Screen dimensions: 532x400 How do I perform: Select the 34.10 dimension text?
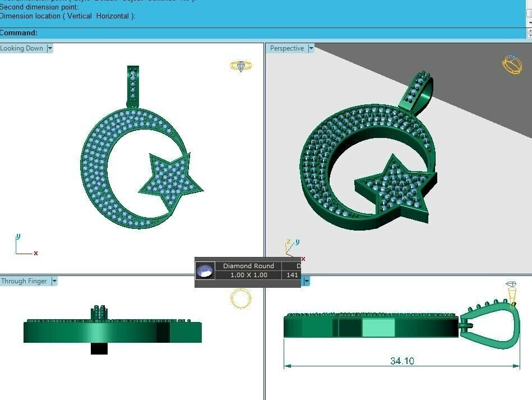(402, 361)
